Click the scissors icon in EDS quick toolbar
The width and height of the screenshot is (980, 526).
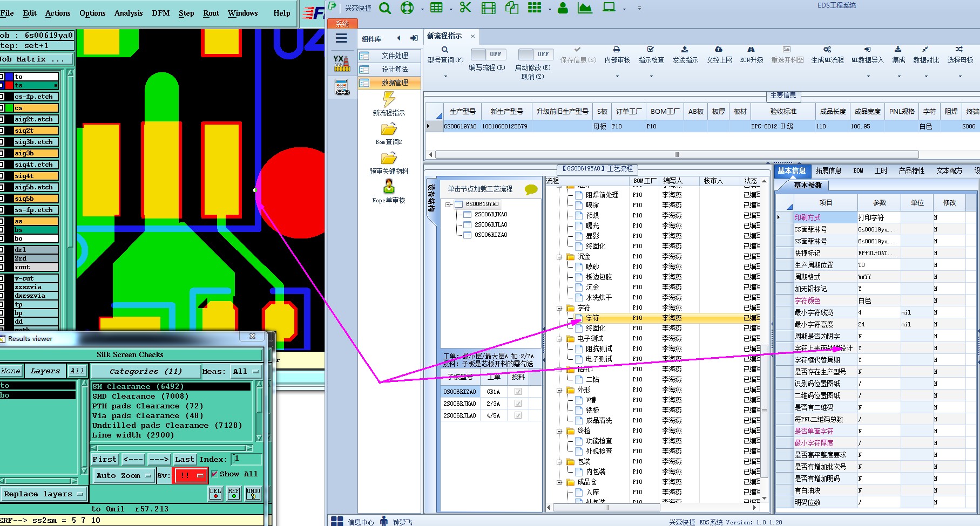click(465, 8)
